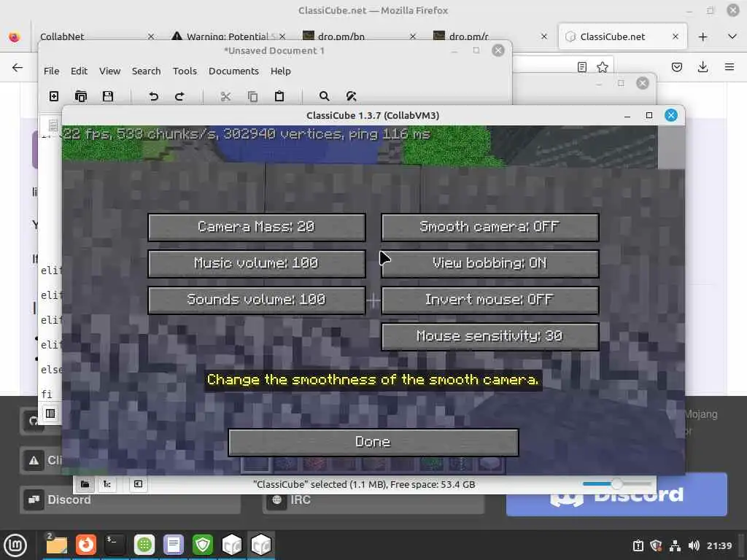Open Firefox Pocket icon
The width and height of the screenshot is (747, 560).
pos(676,67)
